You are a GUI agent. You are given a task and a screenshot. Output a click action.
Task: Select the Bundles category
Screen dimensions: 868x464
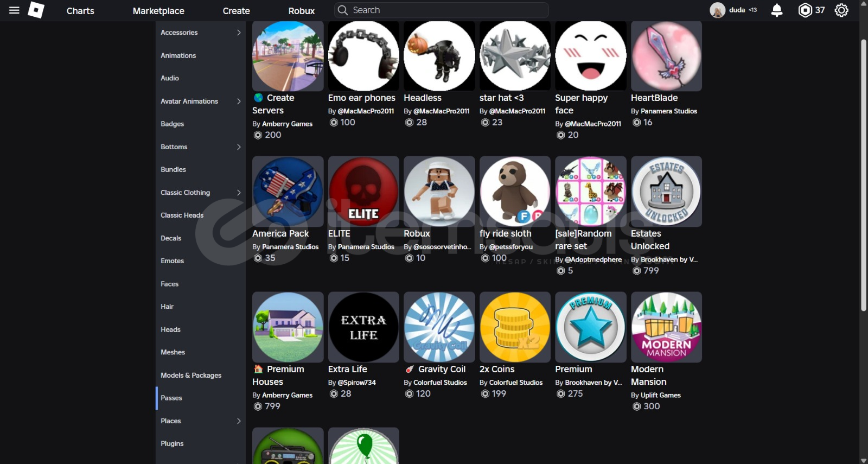174,169
